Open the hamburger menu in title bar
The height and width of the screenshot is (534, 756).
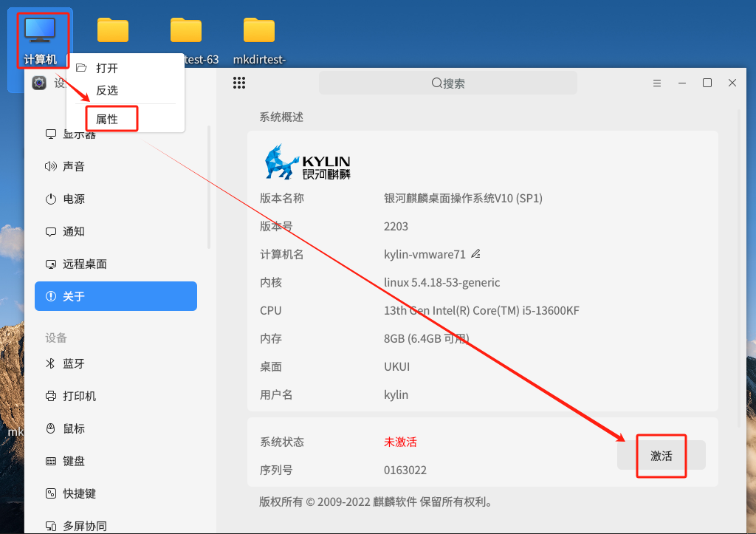656,83
